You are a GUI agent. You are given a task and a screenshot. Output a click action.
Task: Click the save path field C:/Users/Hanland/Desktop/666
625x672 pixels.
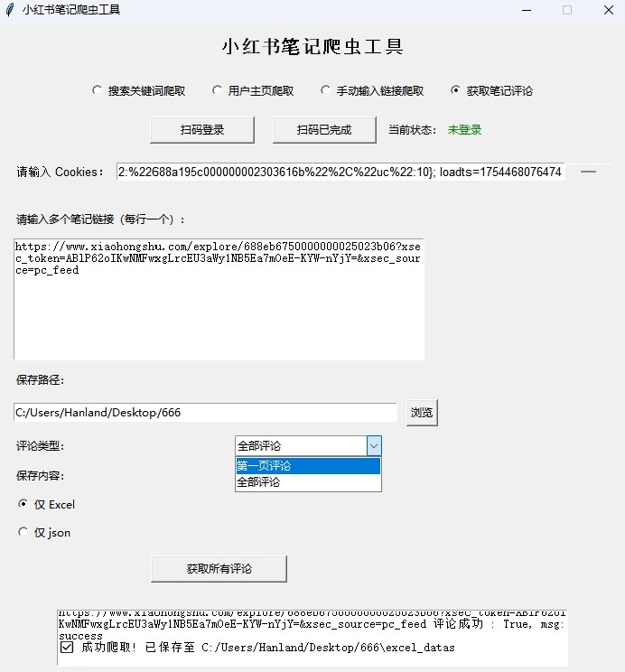point(205,412)
